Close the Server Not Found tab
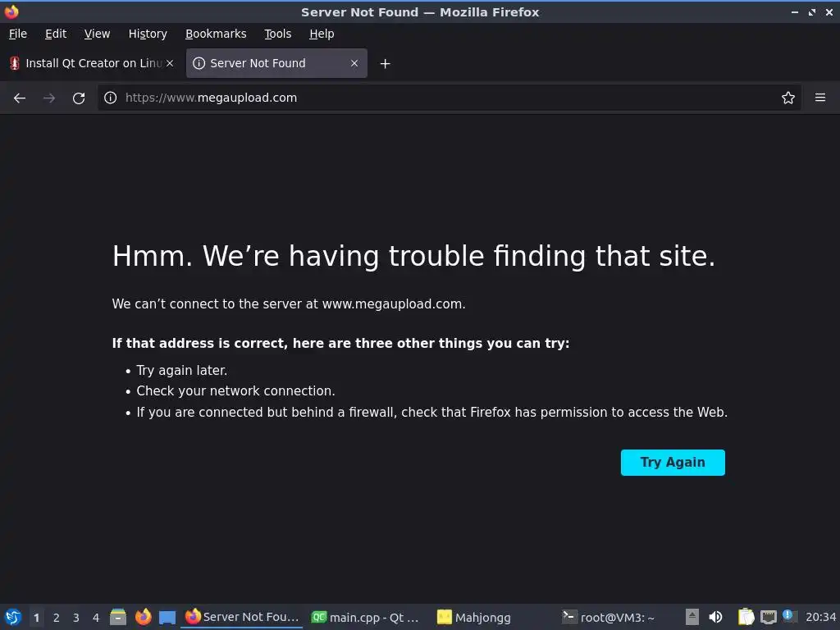The height and width of the screenshot is (630, 840). [x=354, y=63]
